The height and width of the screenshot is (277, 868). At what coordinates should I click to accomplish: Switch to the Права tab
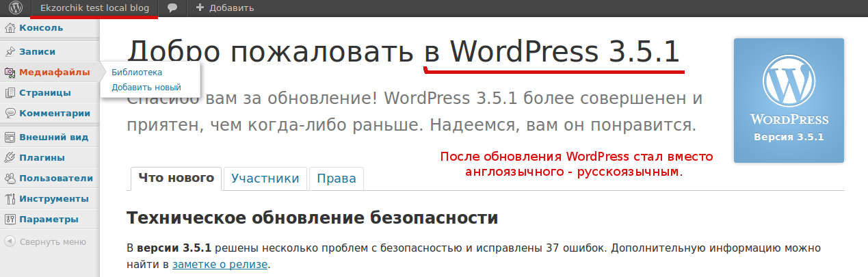(x=336, y=179)
